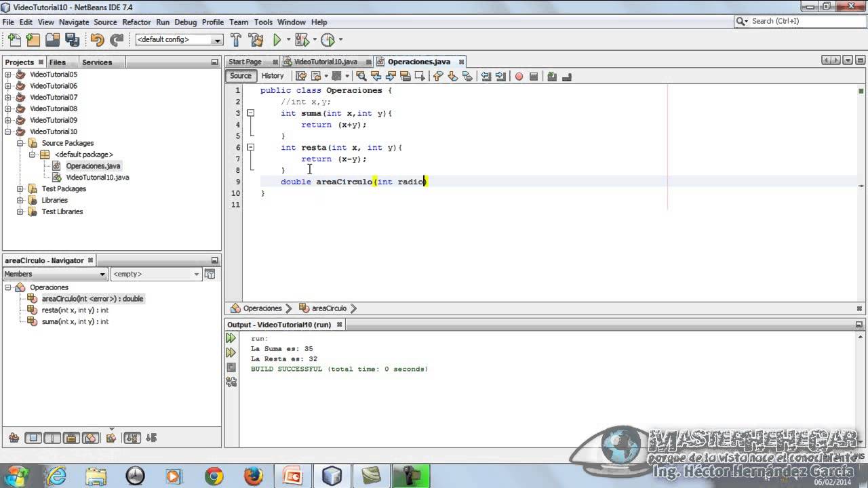Click the Source view button
This screenshot has width=868, height=488.
(240, 76)
